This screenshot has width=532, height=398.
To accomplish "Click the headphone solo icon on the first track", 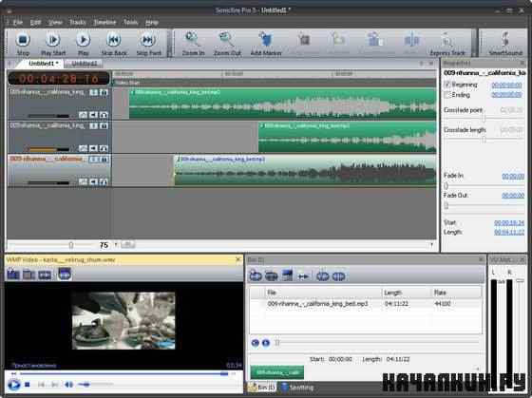I will 104,115.
